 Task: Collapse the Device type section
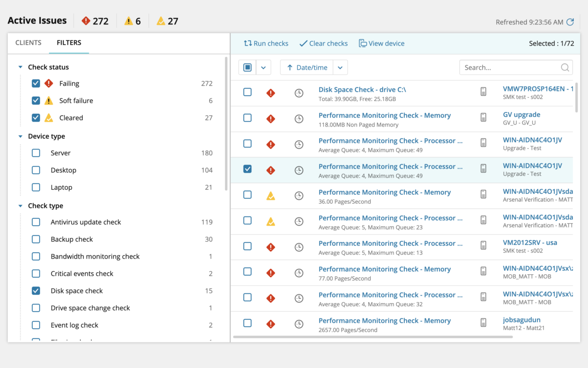(x=21, y=136)
